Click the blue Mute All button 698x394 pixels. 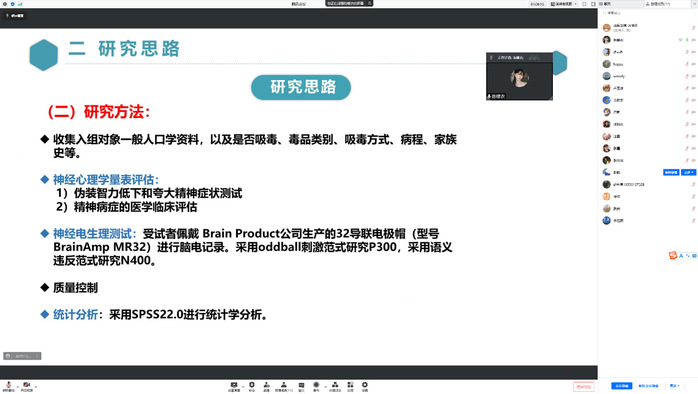(621, 386)
